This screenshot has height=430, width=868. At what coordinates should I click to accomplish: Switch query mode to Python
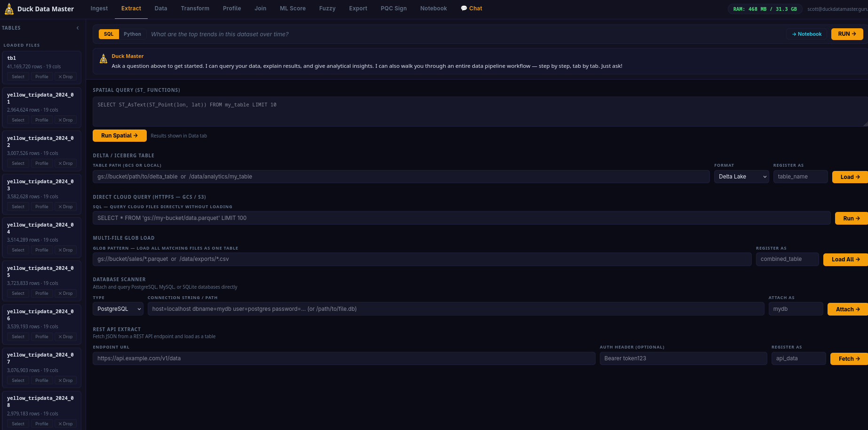point(132,34)
